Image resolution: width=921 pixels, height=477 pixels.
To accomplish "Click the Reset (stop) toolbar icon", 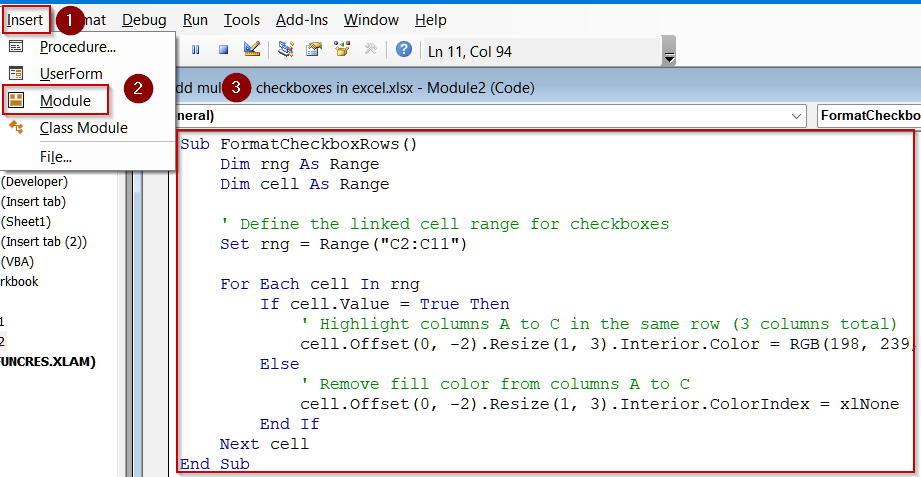I will 223,50.
